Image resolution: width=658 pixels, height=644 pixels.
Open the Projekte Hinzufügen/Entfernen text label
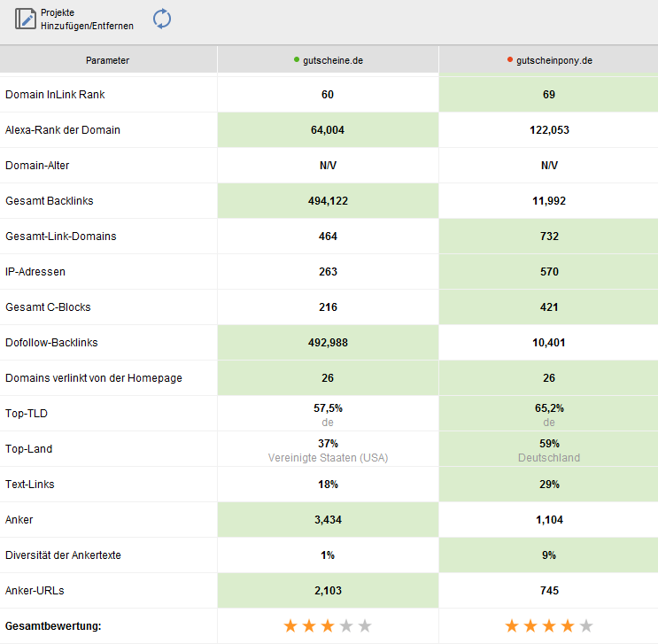pos(87,19)
